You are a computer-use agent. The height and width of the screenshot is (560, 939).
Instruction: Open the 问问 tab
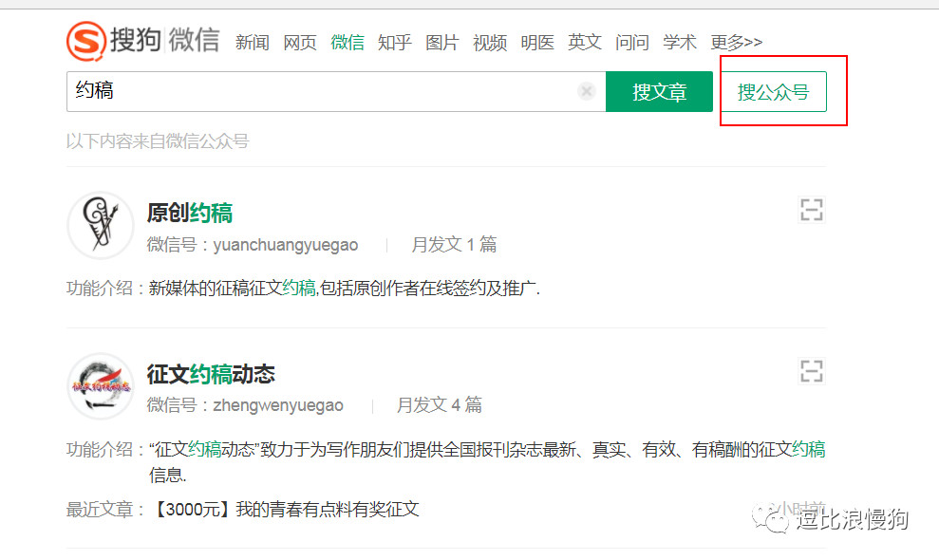[632, 43]
